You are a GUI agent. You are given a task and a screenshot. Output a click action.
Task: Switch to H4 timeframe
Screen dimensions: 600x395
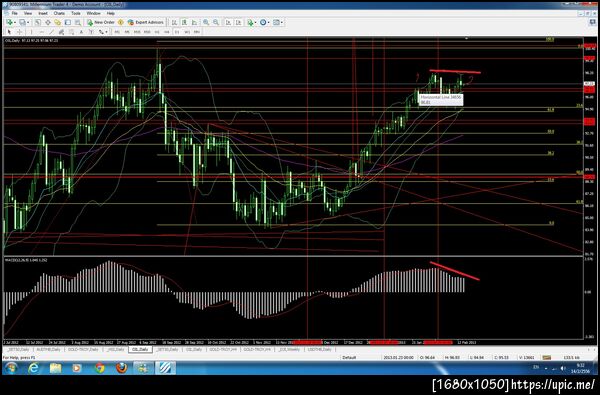point(167,32)
